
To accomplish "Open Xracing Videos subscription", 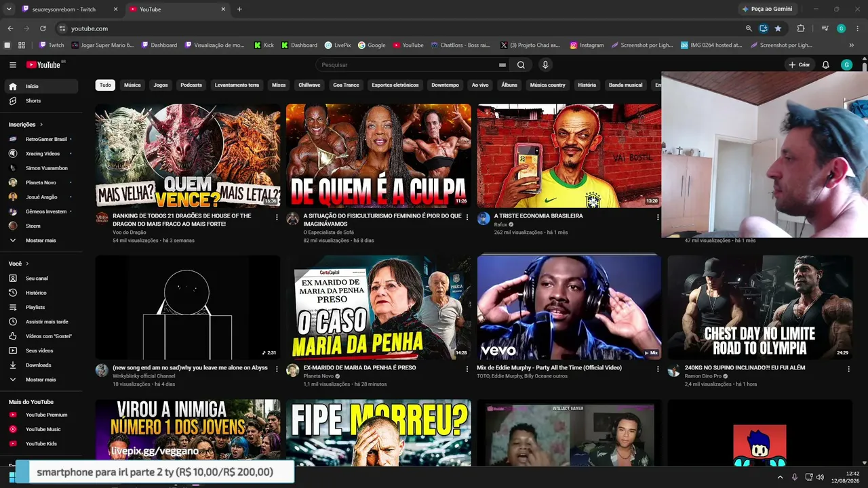I will point(42,154).
